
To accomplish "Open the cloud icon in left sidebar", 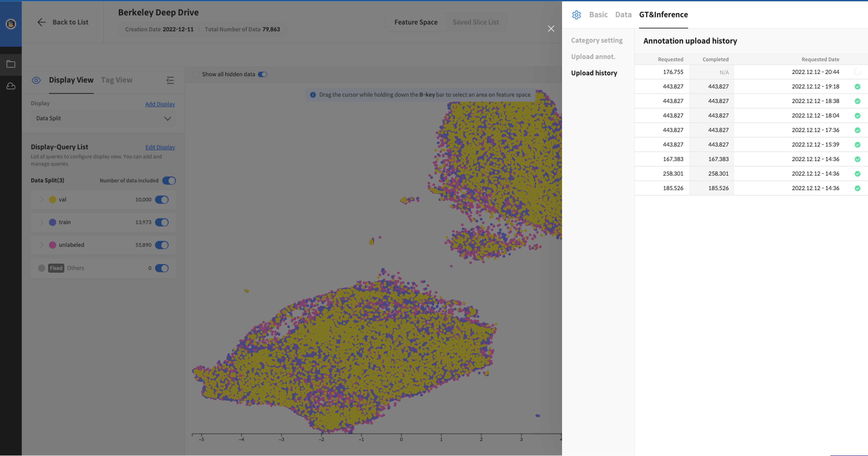I will [x=11, y=86].
